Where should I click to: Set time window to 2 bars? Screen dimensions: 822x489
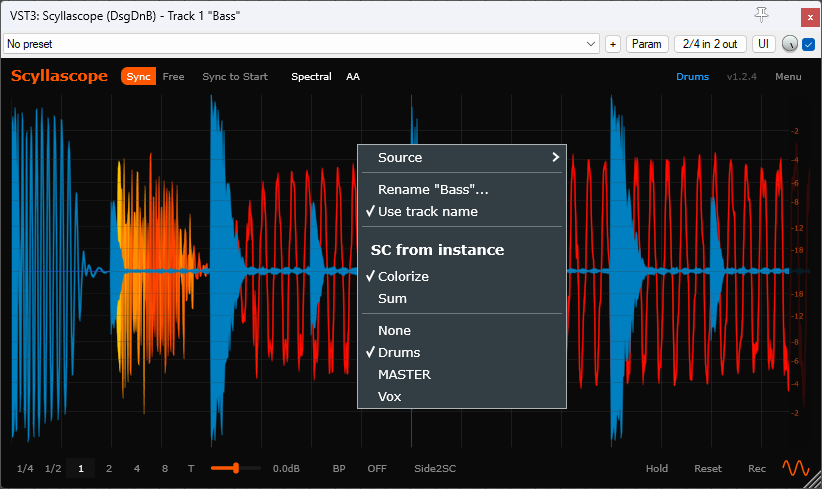109,469
